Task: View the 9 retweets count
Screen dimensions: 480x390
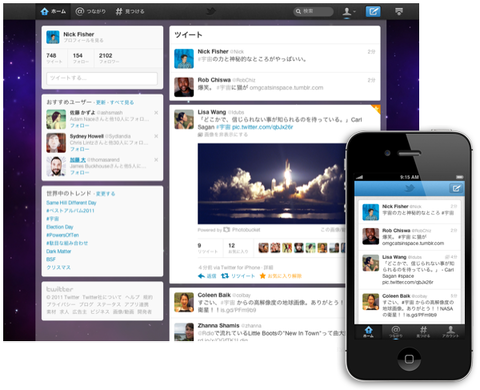Action: coord(207,248)
